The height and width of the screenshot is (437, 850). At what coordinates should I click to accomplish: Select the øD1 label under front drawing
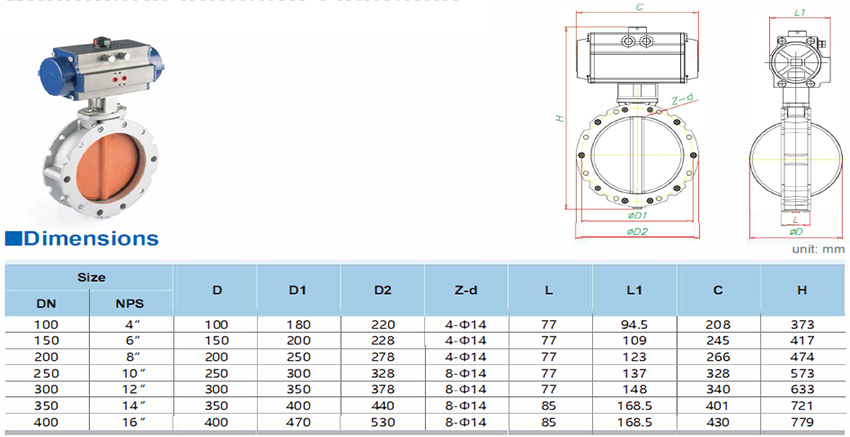(x=638, y=216)
